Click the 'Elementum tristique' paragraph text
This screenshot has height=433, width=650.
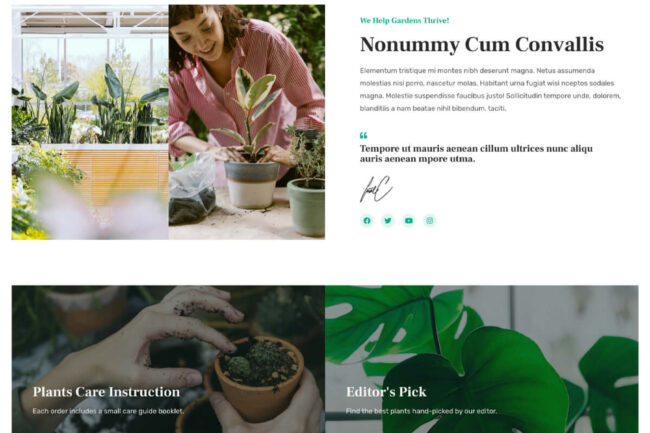tap(490, 90)
